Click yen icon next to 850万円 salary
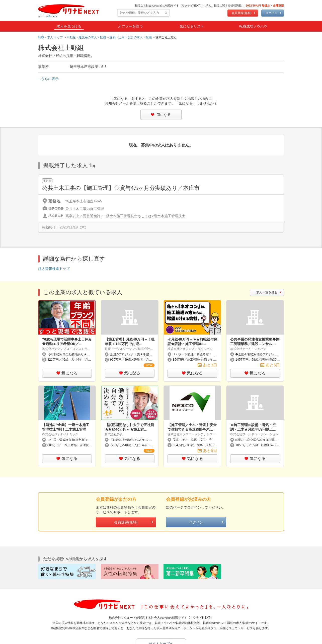The image size is (322, 644). 169,360
